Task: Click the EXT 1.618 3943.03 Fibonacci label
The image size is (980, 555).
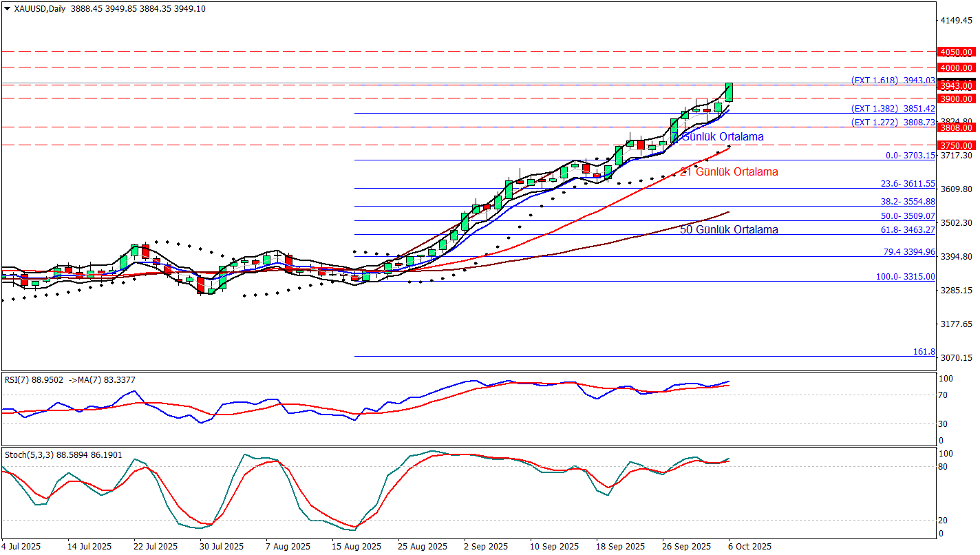Action: click(893, 80)
